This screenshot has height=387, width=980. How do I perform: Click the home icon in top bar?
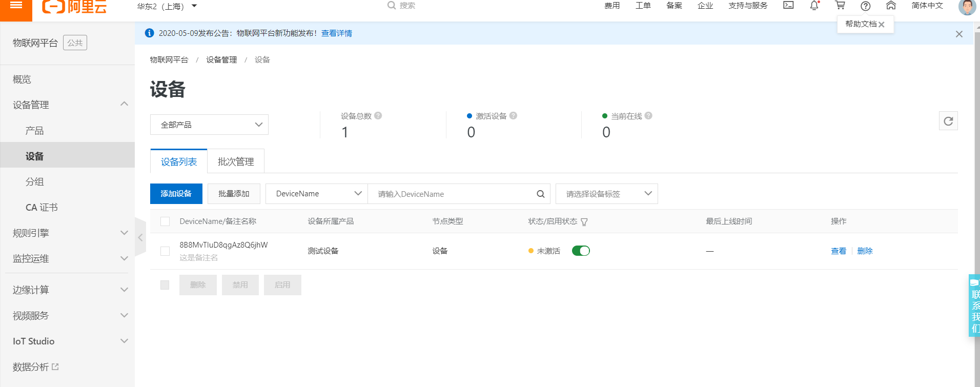pyautogui.click(x=891, y=6)
